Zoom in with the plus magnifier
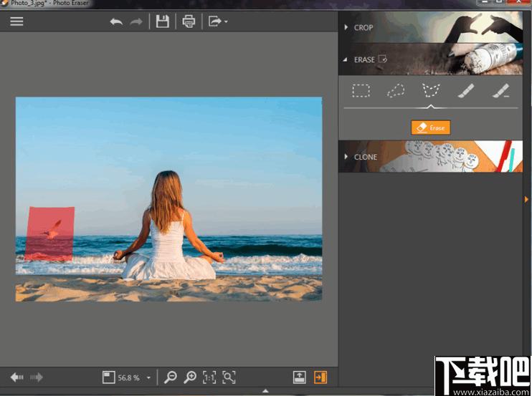Viewport: 532px width, 396px height. [x=190, y=377]
